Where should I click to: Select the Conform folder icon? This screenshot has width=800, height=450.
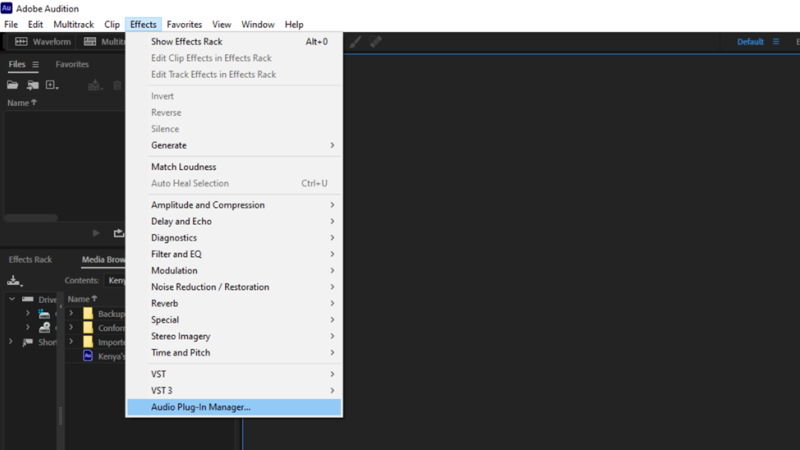88,328
